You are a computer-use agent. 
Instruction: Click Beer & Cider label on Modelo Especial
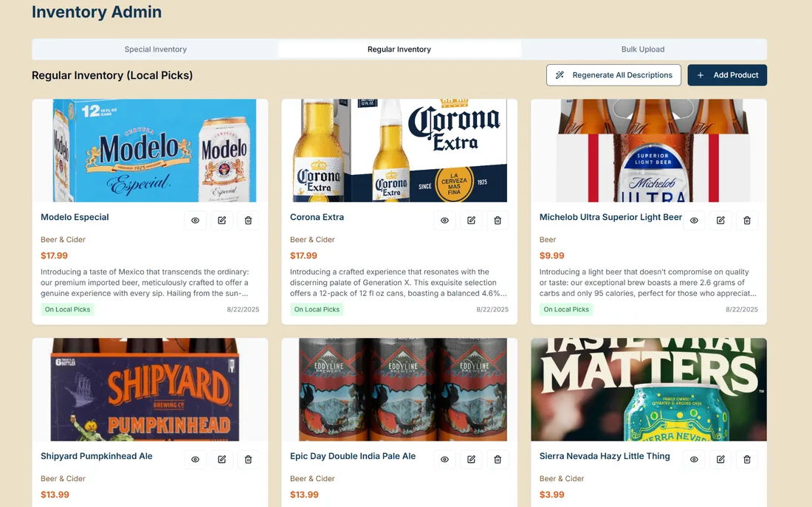coord(63,240)
